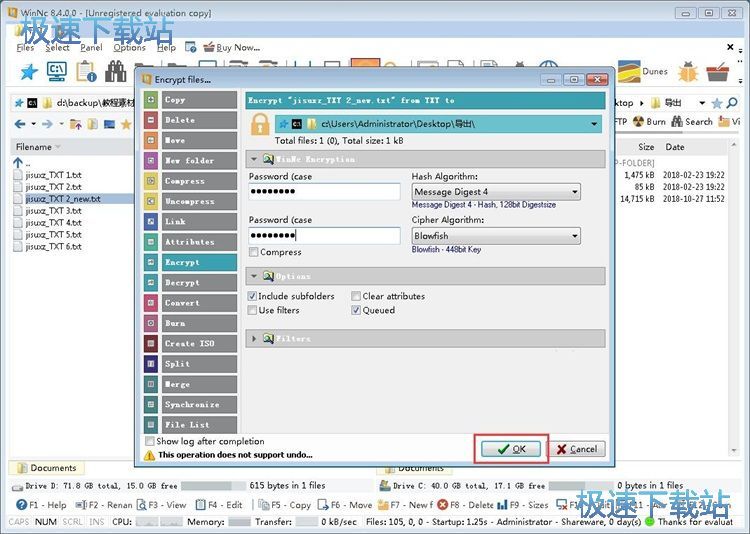Open the Filename column sort arrow

pos(58,147)
